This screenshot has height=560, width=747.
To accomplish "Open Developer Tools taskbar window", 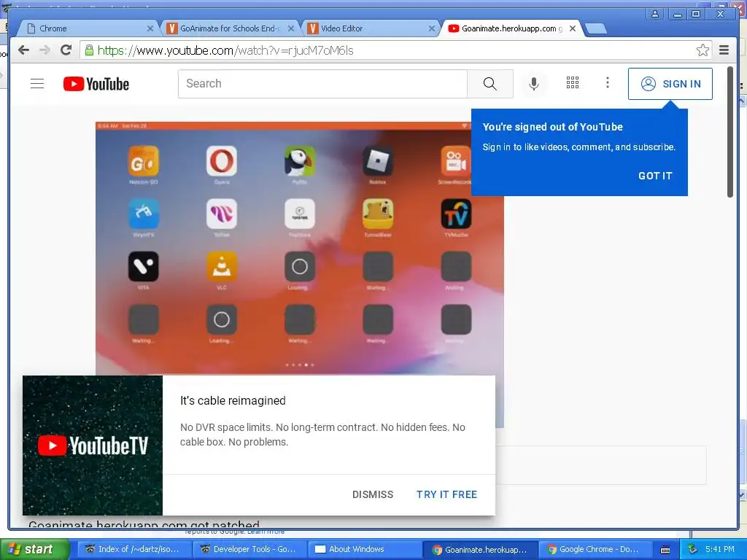I will [x=249, y=549].
